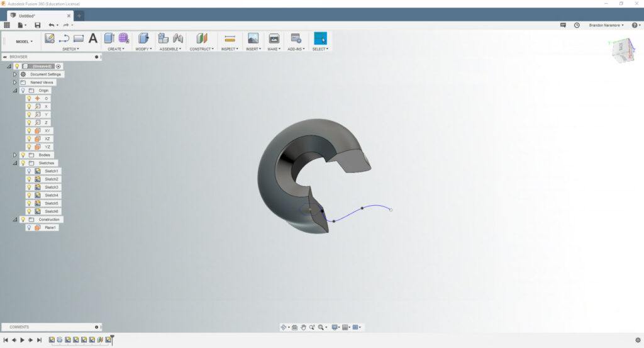Open the Scripts and Add-Ins tool
This screenshot has height=348, width=644.
pyautogui.click(x=296, y=38)
